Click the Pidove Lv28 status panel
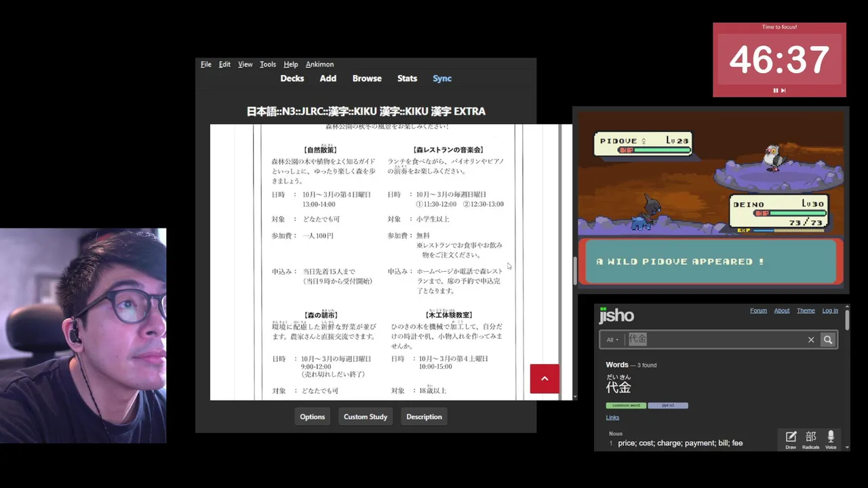Image resolution: width=868 pixels, height=488 pixels. click(x=643, y=144)
